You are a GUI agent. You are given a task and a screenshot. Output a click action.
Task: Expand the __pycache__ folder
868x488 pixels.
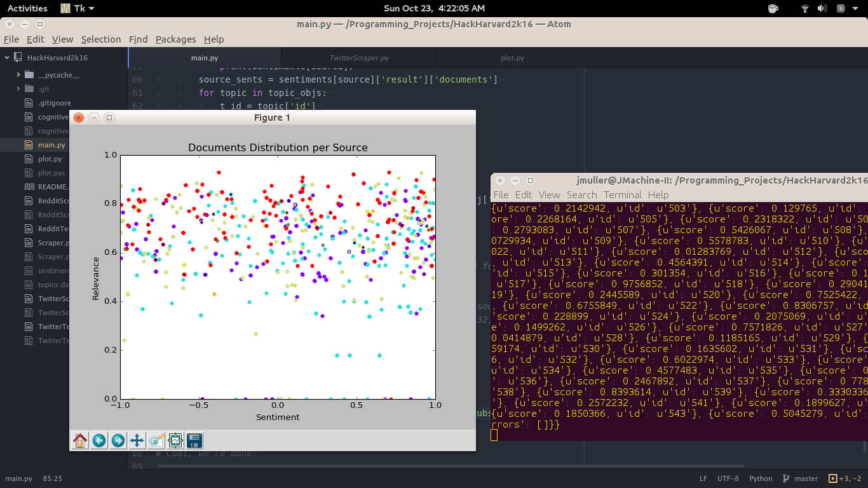(18, 75)
